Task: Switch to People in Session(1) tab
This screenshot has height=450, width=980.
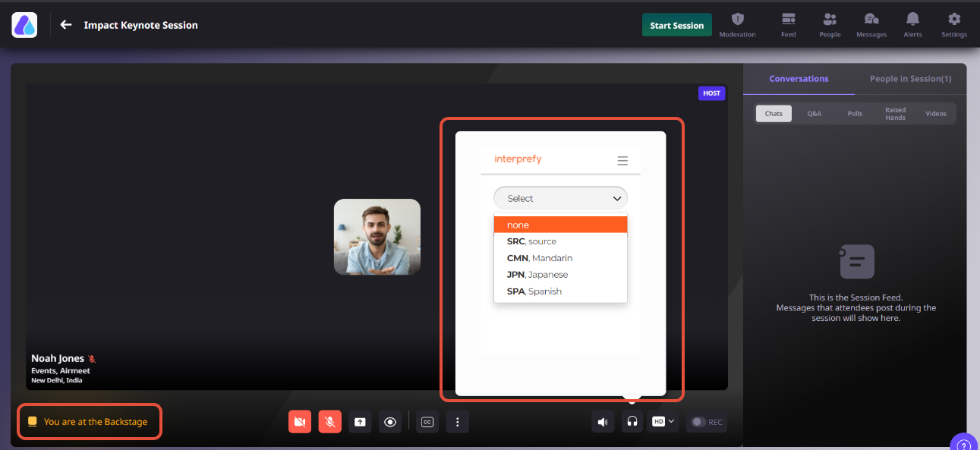Action: 910,79
